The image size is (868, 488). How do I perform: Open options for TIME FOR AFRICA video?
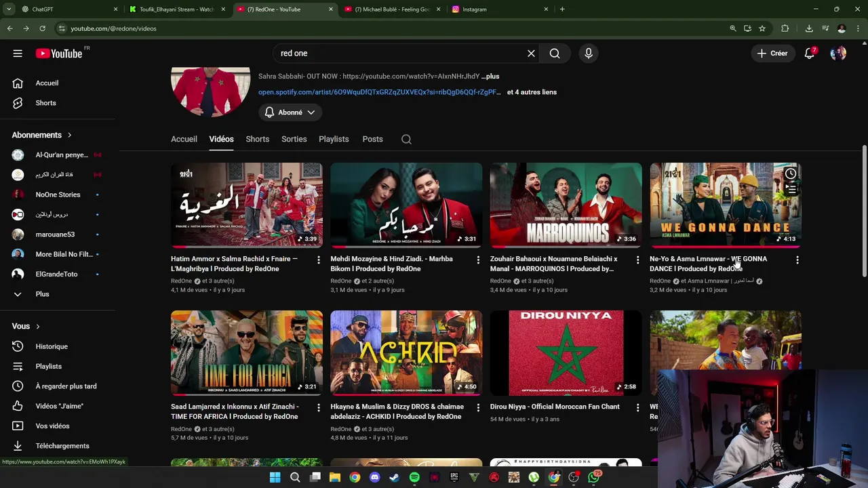318,407
